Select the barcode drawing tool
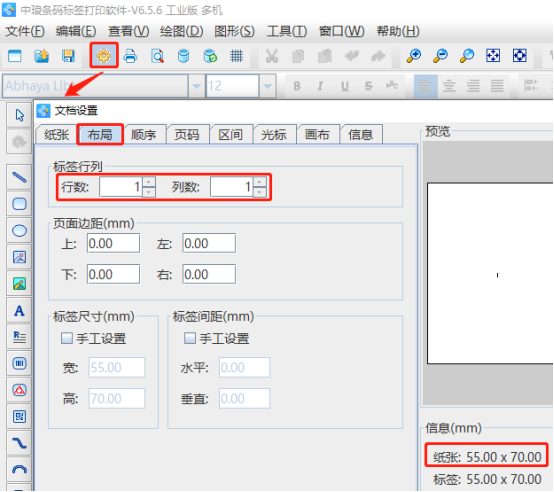554x492 pixels. coord(19,363)
